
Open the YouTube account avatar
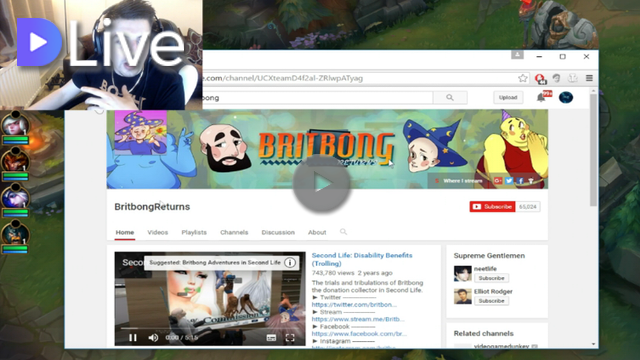point(566,97)
